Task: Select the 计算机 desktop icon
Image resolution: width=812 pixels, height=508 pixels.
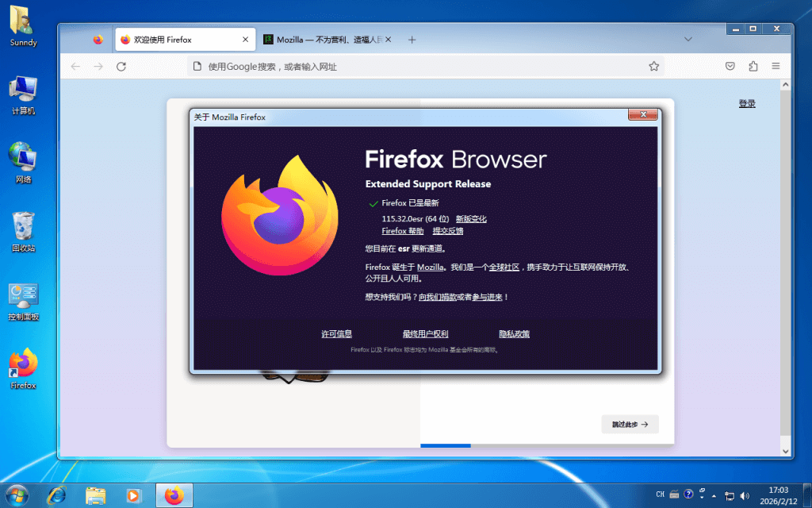Action: point(23,95)
